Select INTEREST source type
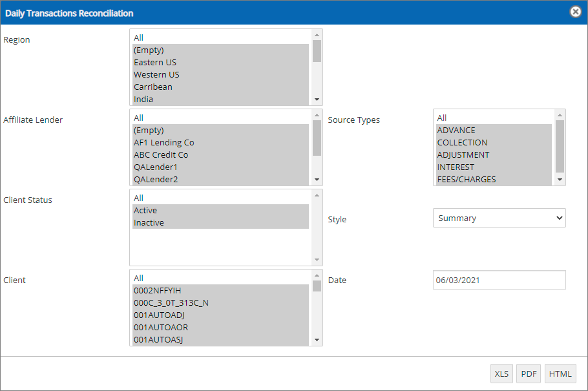This screenshot has width=588, height=391. point(456,167)
